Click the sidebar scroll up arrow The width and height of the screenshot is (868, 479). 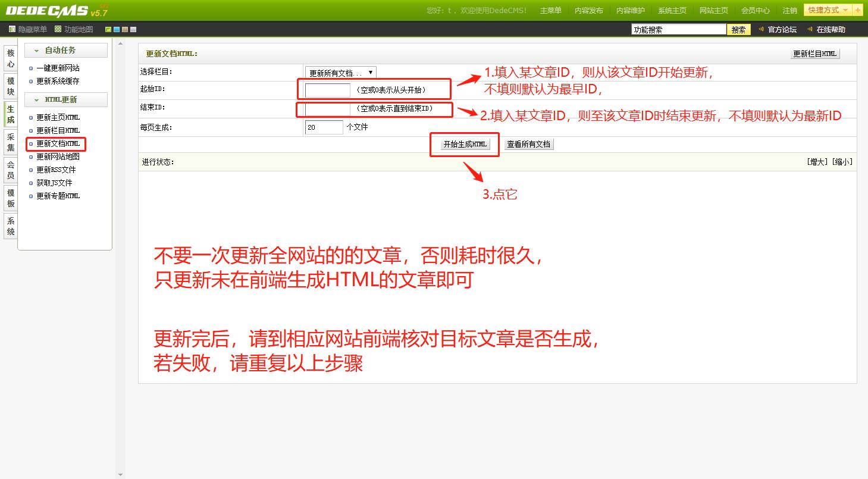[121, 43]
